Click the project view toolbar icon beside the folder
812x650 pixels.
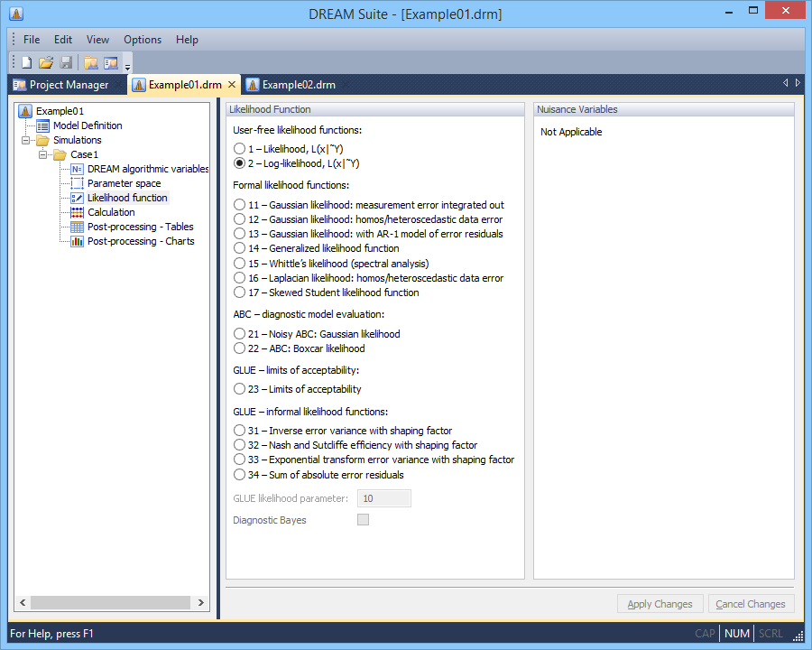point(111,62)
